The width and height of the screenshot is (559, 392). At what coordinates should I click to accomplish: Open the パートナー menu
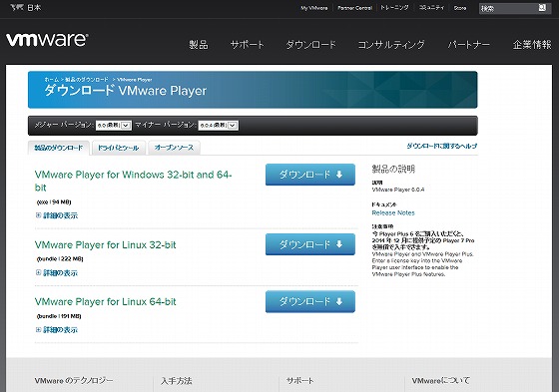point(469,45)
